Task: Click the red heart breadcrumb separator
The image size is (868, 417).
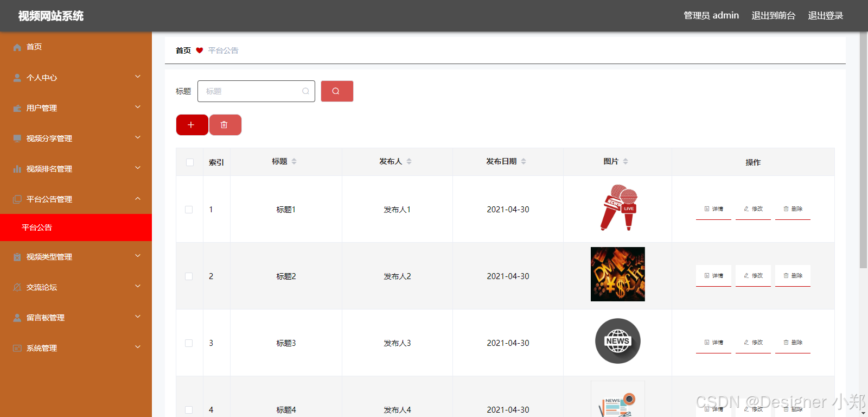Action: point(199,50)
